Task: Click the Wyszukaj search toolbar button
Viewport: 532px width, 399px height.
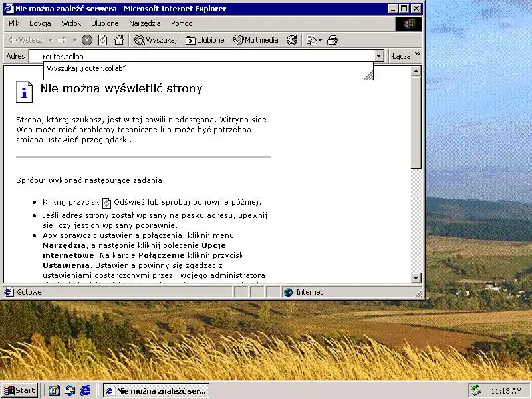Action: [x=156, y=40]
